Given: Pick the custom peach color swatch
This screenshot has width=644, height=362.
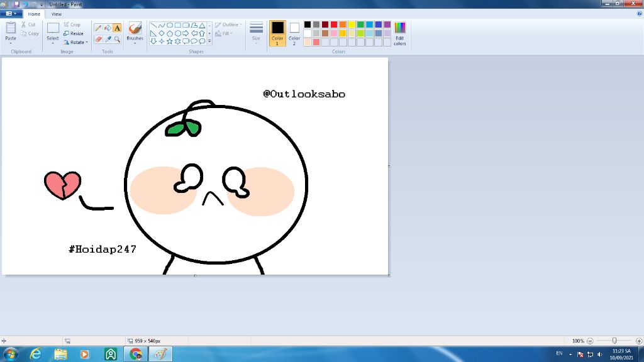Looking at the screenshot, I should [x=307, y=42].
